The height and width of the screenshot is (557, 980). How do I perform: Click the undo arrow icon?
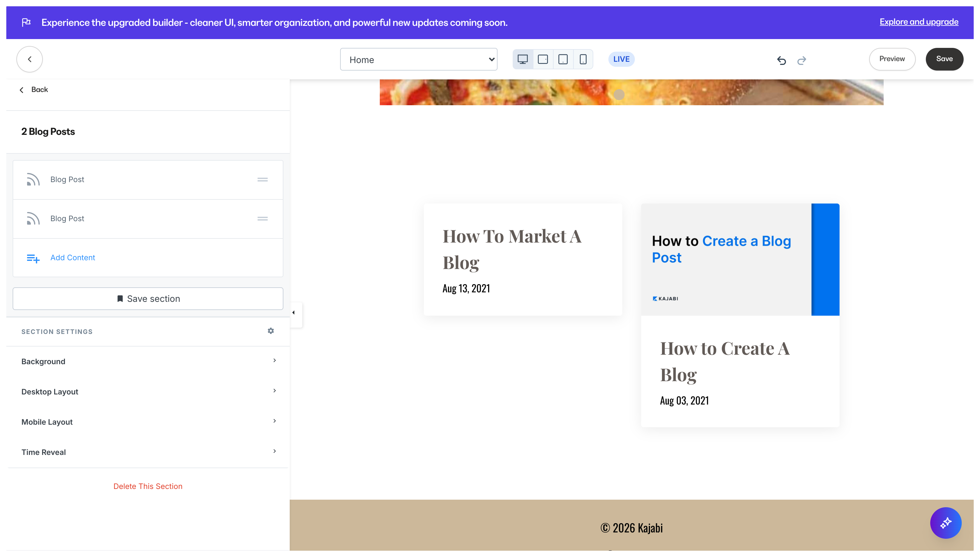(781, 60)
